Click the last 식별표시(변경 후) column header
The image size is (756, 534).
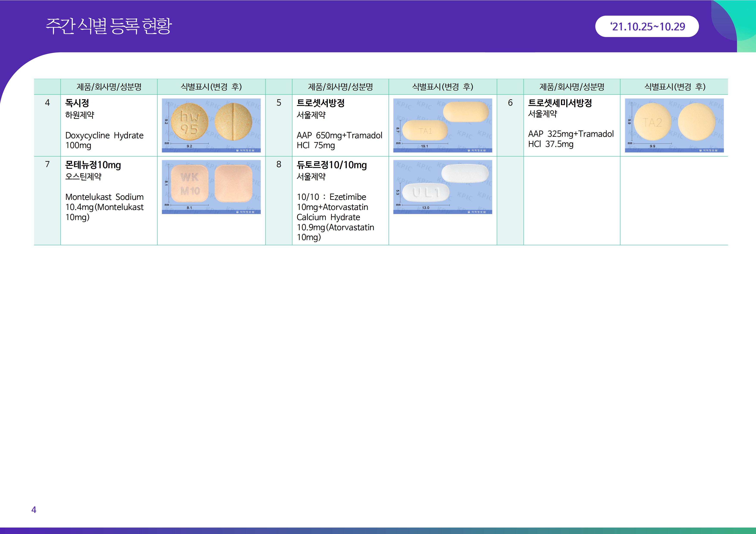pos(674,87)
